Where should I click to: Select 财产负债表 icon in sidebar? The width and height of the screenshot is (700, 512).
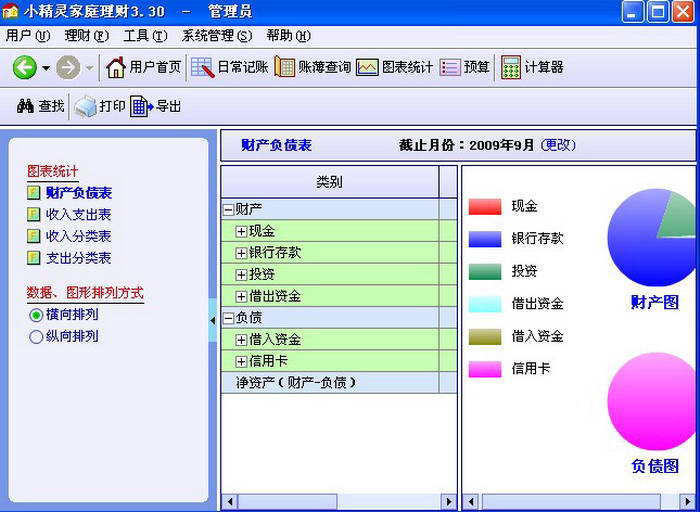[33, 193]
